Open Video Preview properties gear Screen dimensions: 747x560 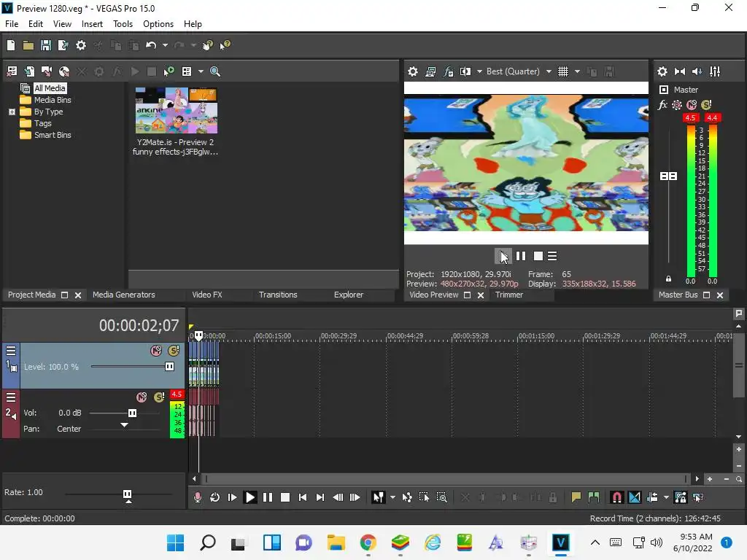[x=413, y=71]
